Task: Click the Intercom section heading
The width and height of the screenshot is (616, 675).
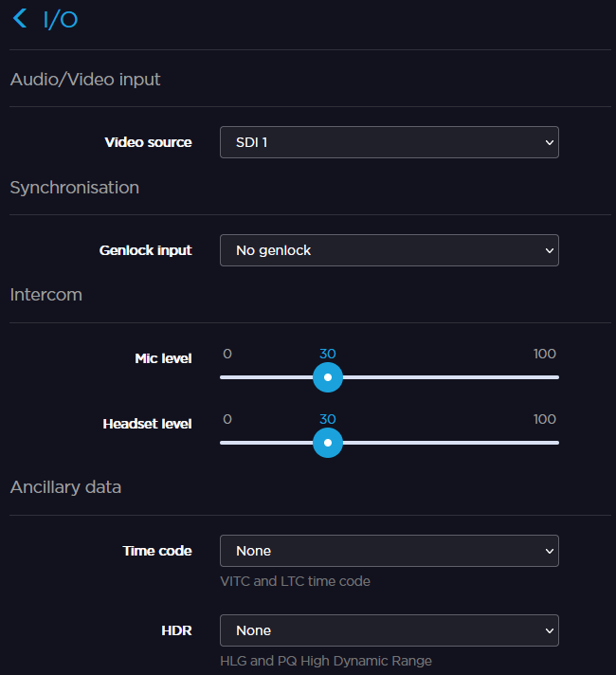Action: pyautogui.click(x=46, y=295)
